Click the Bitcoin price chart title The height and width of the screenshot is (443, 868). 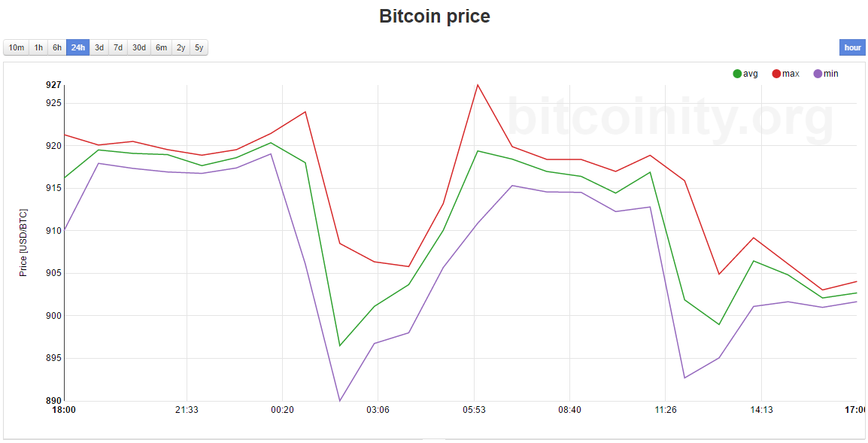click(434, 16)
